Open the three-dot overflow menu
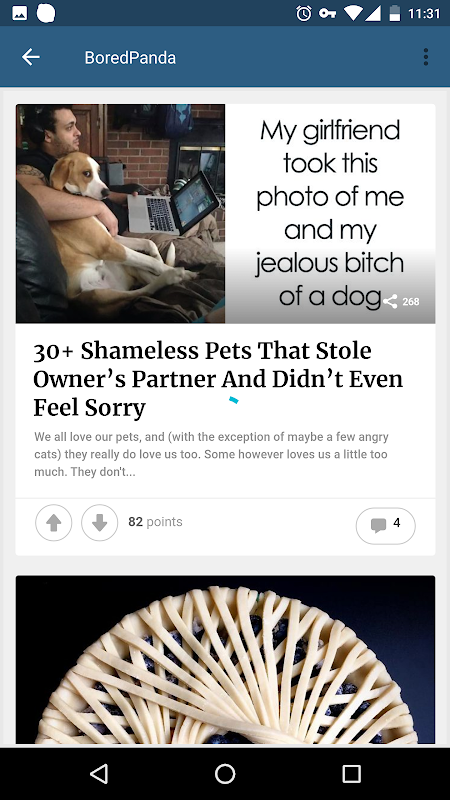The image size is (450, 800). (x=426, y=57)
